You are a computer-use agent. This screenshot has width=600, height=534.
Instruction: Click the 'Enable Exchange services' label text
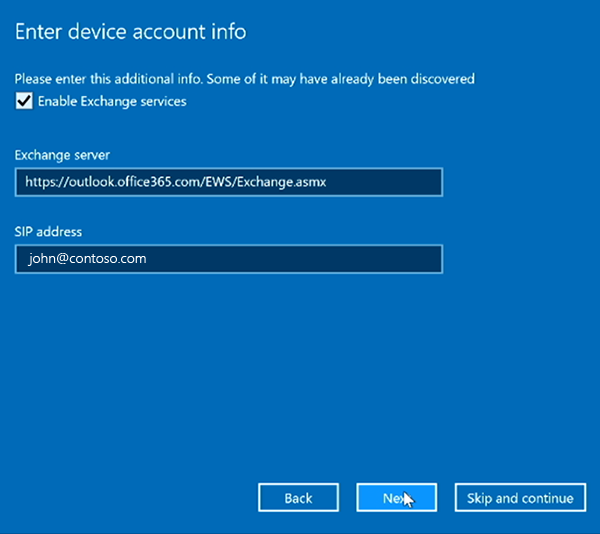112,101
